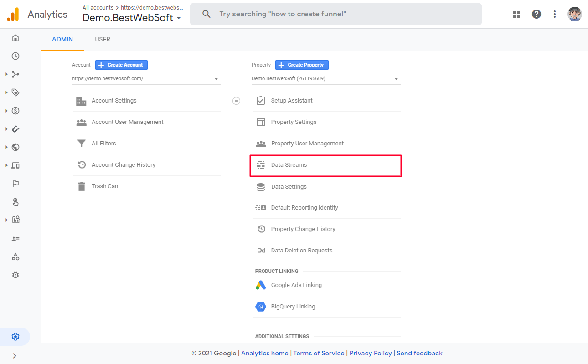
Task: Expand the arrow beside the Analysis icon
Action: [x=6, y=220]
